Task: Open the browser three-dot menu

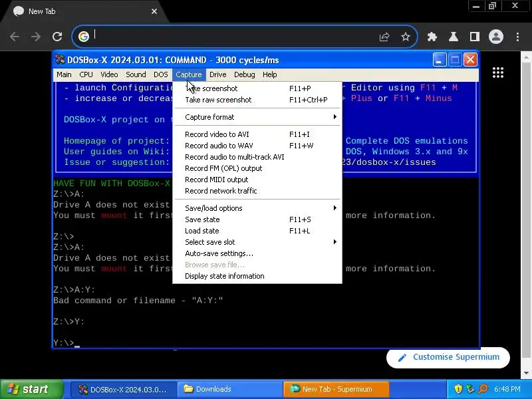Action: 517,37
